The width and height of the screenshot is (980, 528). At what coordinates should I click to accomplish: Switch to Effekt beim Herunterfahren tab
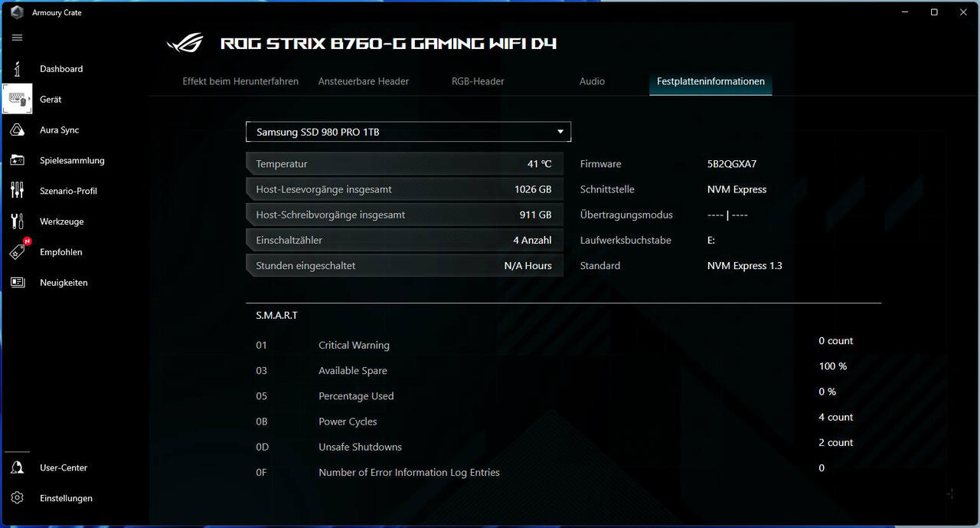coord(240,81)
